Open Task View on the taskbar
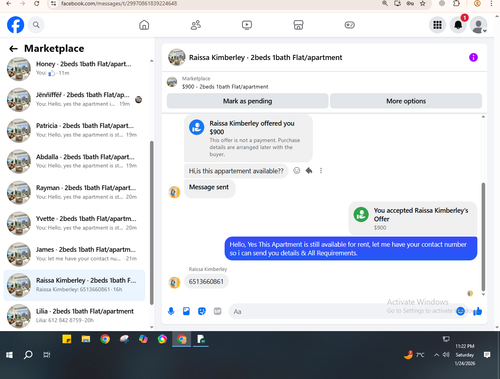 click(47, 355)
